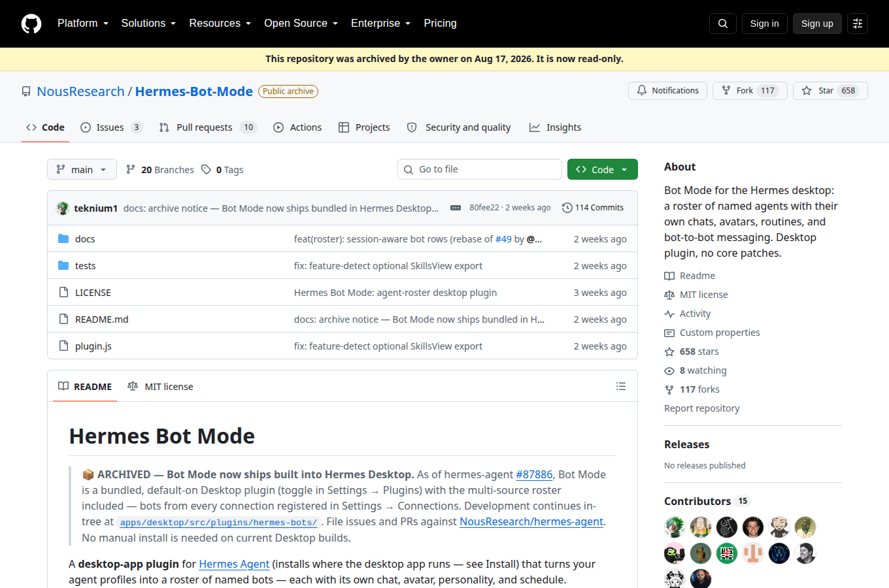This screenshot has height=588, width=889.
Task: Go to the Pricing page
Action: pos(441,24)
